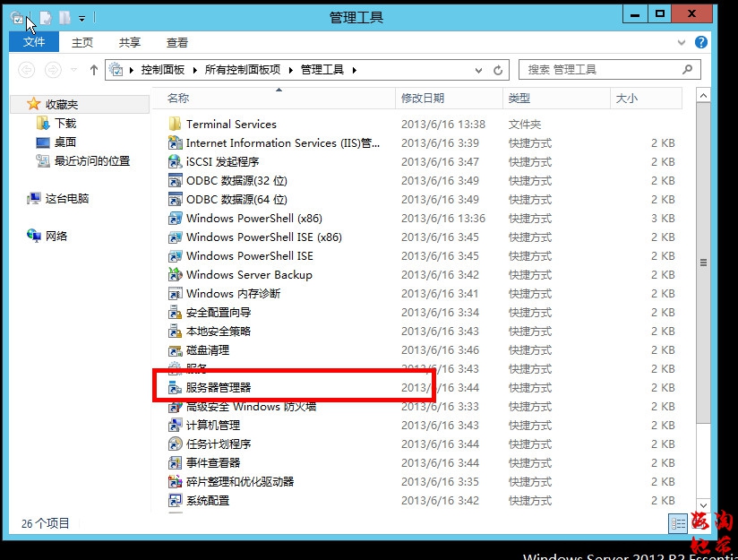Customize quick access toolbar dropdown
This screenshot has width=738, height=560.
[x=82, y=19]
